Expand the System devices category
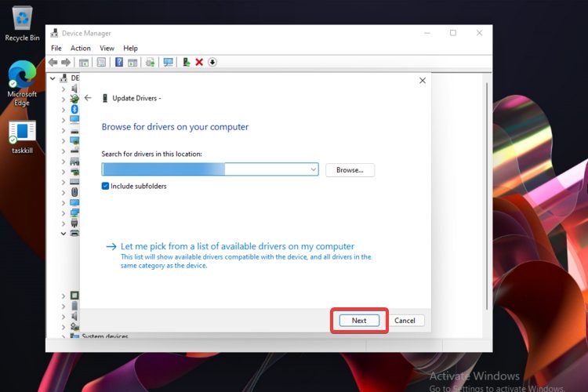Image resolution: width=588 pixels, height=392 pixels. click(x=64, y=336)
